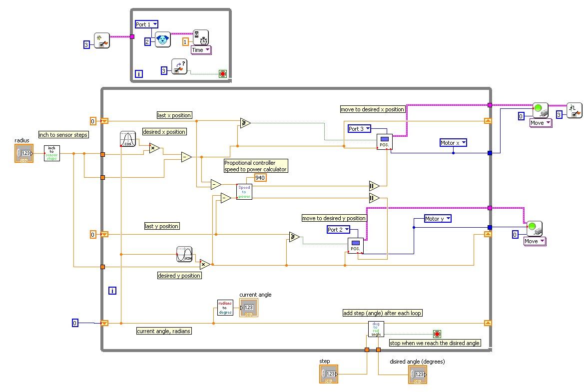Select the inch to sensor steps subVI

coord(52,153)
